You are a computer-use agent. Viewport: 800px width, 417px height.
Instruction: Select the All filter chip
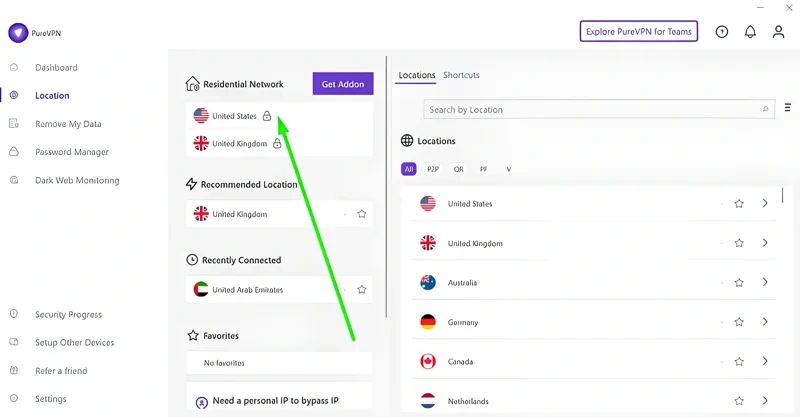tap(409, 169)
